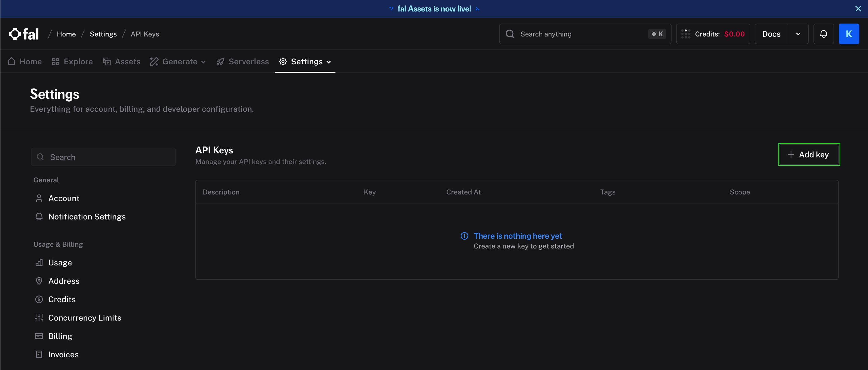Click the API Keys breadcrumb

click(144, 34)
